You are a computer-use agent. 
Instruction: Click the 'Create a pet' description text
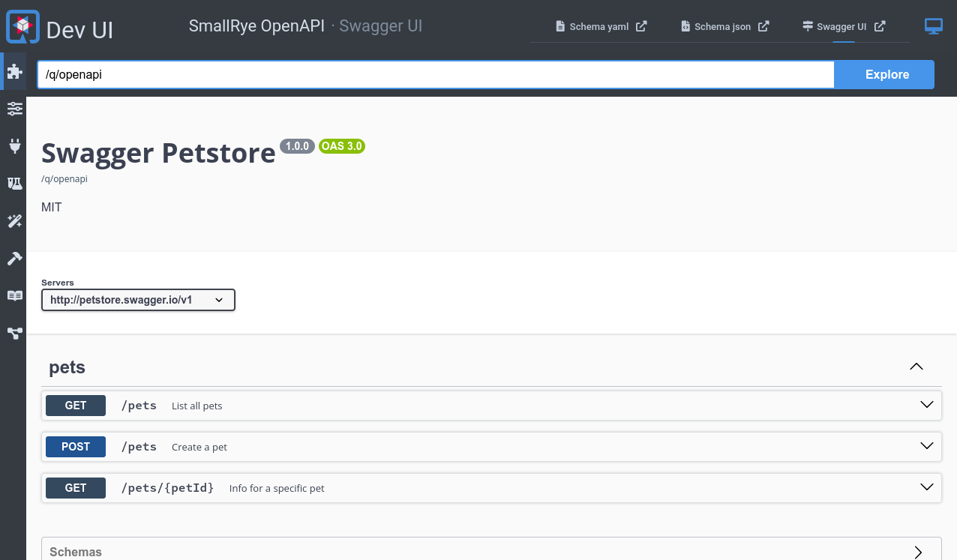pyautogui.click(x=199, y=447)
